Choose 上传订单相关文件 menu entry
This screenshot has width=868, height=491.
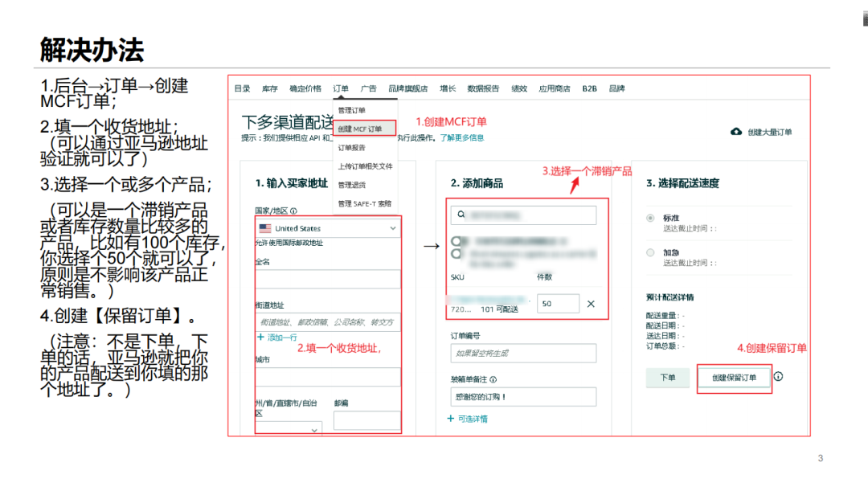click(x=365, y=166)
